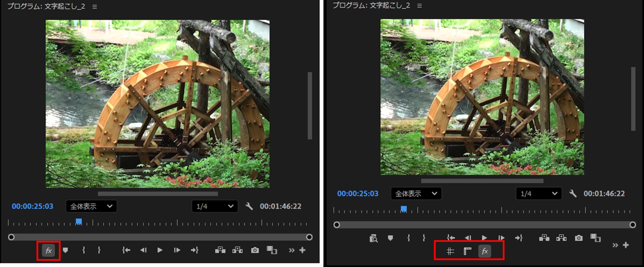Click the 00:00:25:03 timecode in right monitor
This screenshot has width=644, height=267.
coord(358,194)
